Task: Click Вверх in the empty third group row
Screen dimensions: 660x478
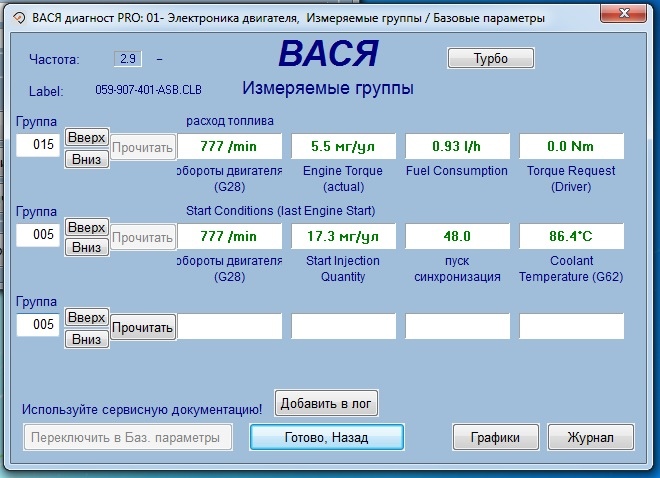Action: click(x=87, y=317)
